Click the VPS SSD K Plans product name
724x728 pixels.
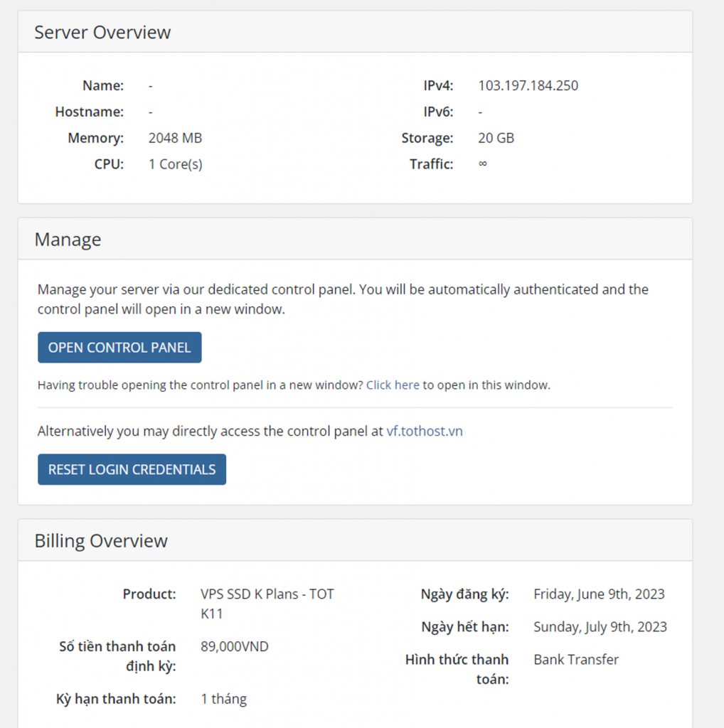267,594
